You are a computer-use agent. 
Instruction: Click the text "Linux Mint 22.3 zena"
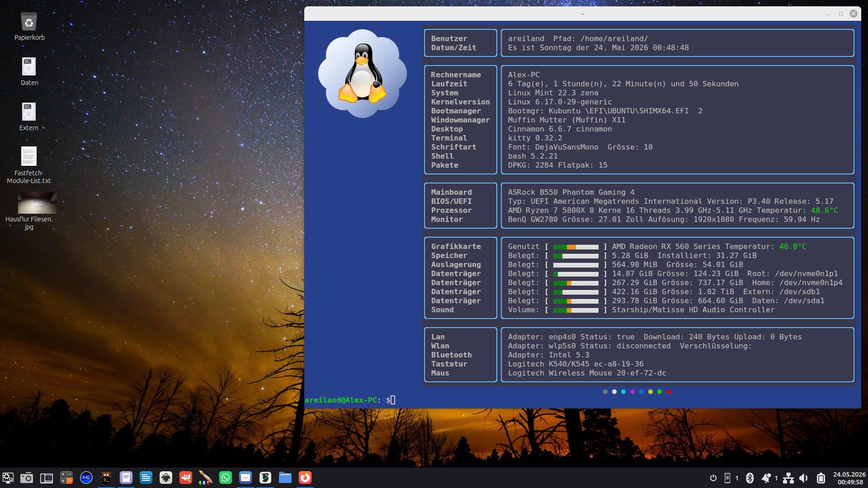(x=553, y=93)
